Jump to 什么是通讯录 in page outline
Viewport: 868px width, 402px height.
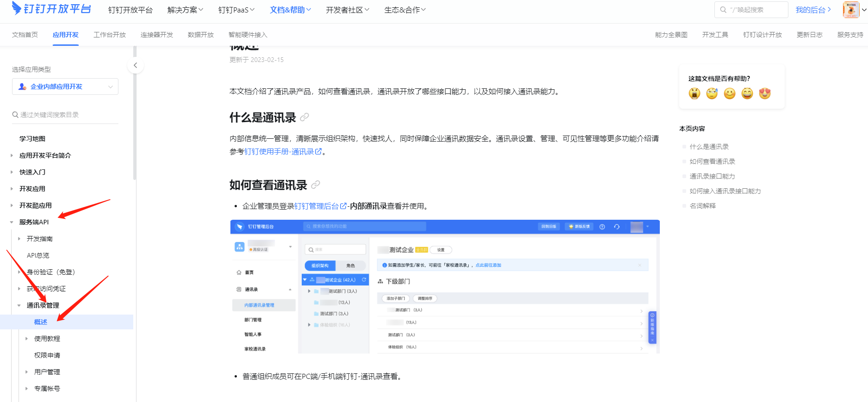pyautogui.click(x=709, y=147)
